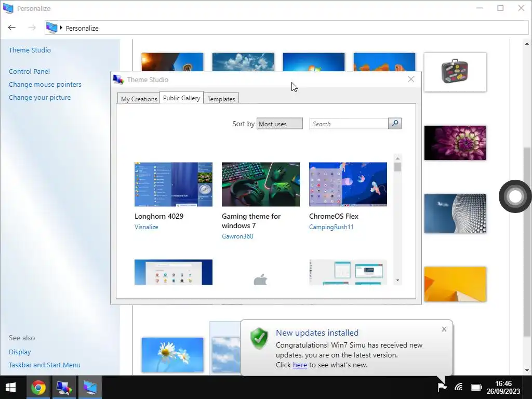
Task: Check the battery tray icon
Action: (x=476, y=387)
